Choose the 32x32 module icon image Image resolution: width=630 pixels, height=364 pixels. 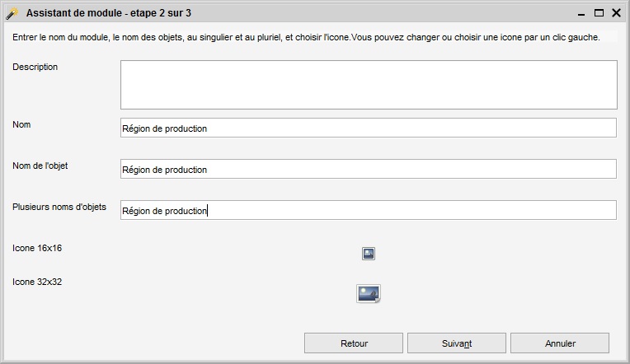(369, 294)
